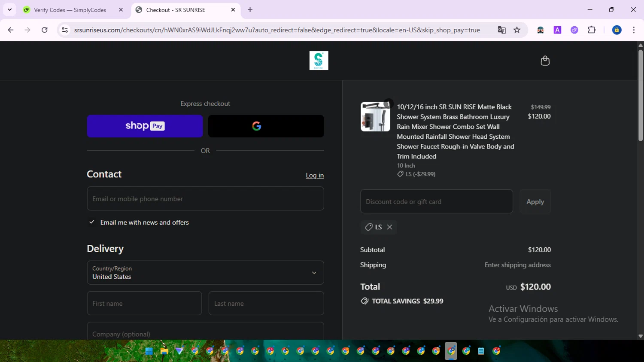
Task: Click the page vertical scrollbar thumb
Action: pos(641,95)
